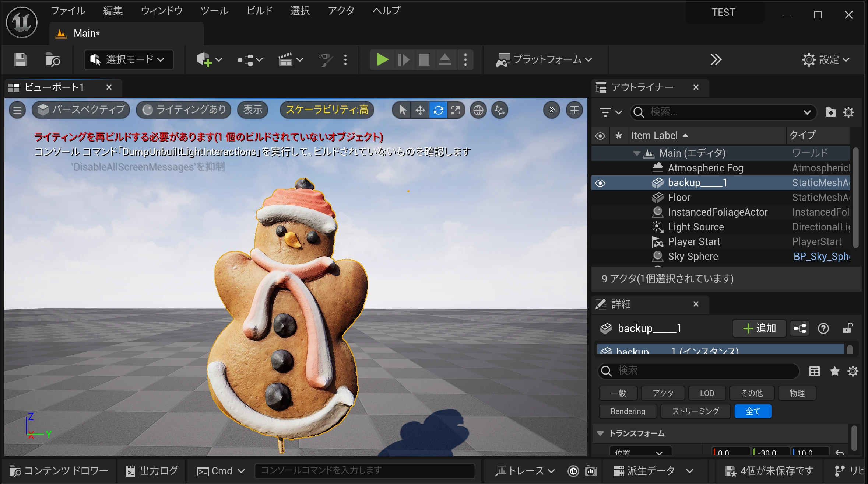Hide backup____1 actor via eye icon
Screen dimensions: 868x484
[x=600, y=183]
